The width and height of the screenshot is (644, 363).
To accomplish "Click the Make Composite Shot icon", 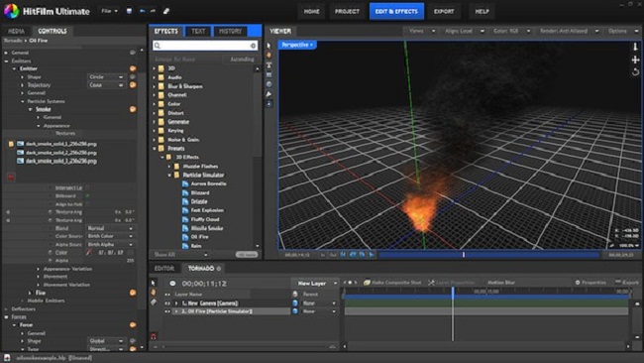I will tap(367, 283).
